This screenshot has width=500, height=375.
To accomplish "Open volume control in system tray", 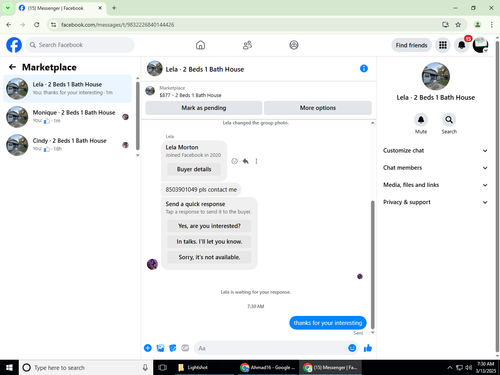I will [x=468, y=367].
